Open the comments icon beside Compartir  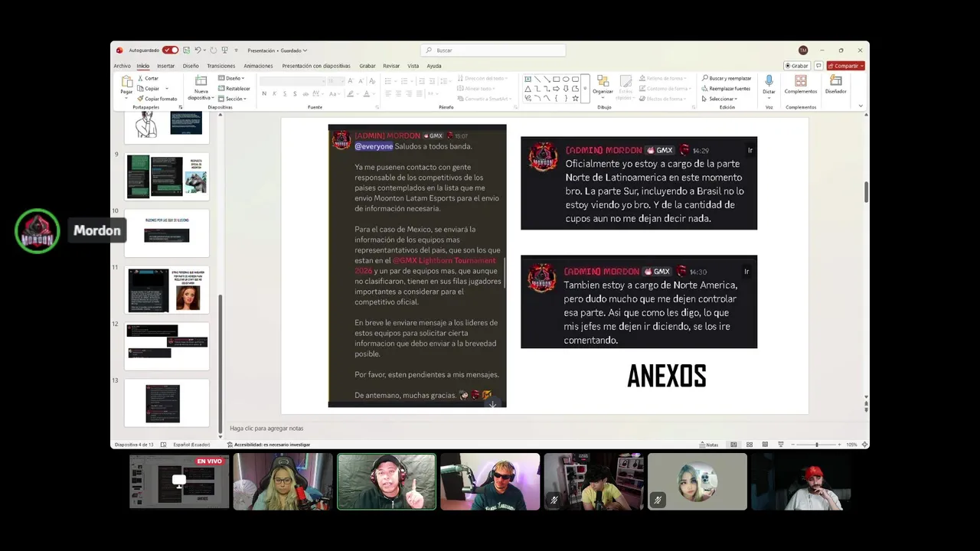pyautogui.click(x=818, y=66)
